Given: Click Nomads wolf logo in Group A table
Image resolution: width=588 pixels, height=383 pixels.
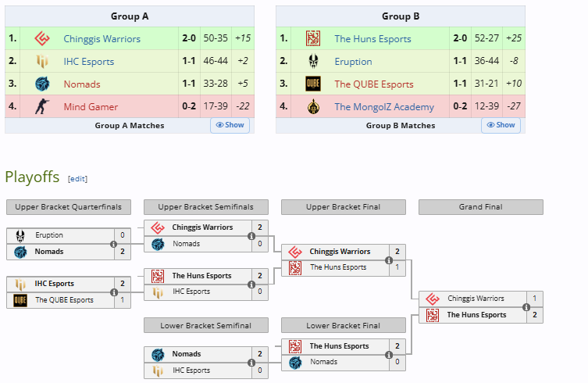Looking at the screenshot, I should click(42, 84).
